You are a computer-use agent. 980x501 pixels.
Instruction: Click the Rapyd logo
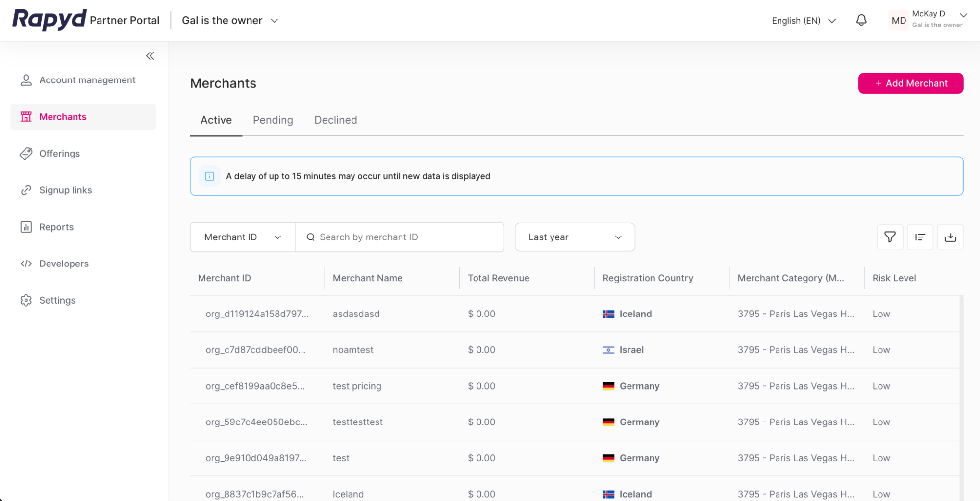(x=49, y=20)
